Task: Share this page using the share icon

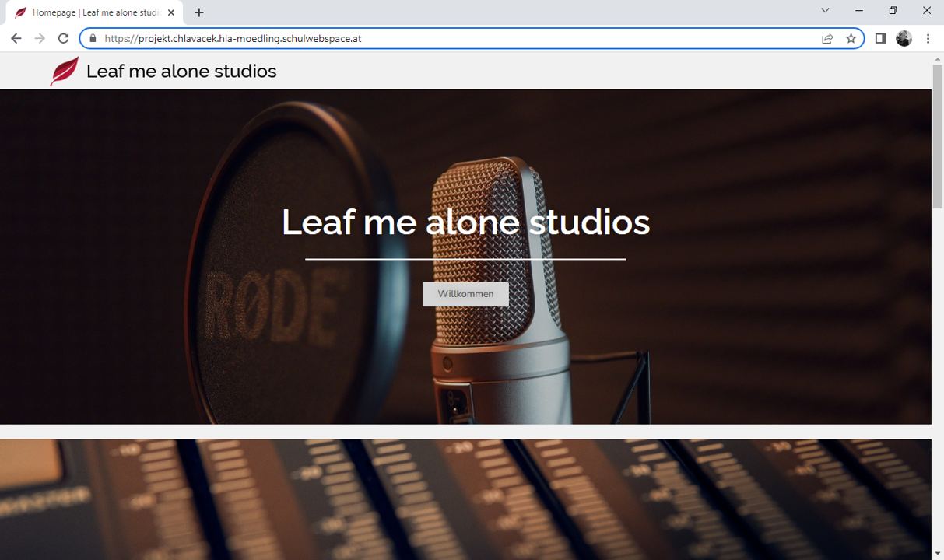Action: pos(827,38)
